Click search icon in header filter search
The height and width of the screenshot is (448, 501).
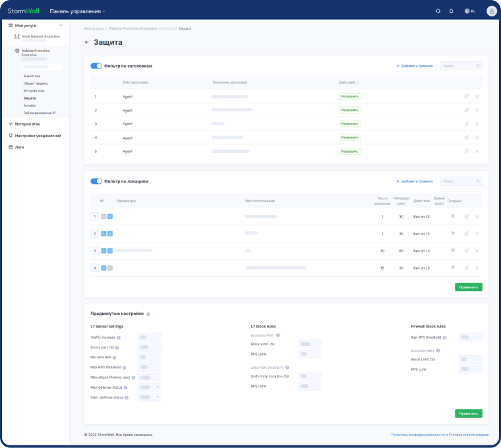tap(478, 66)
